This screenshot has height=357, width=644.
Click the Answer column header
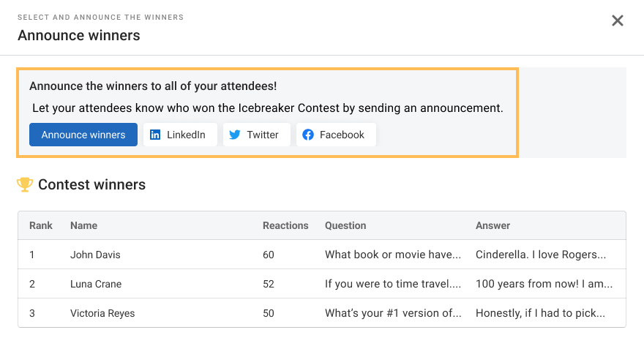coord(493,225)
